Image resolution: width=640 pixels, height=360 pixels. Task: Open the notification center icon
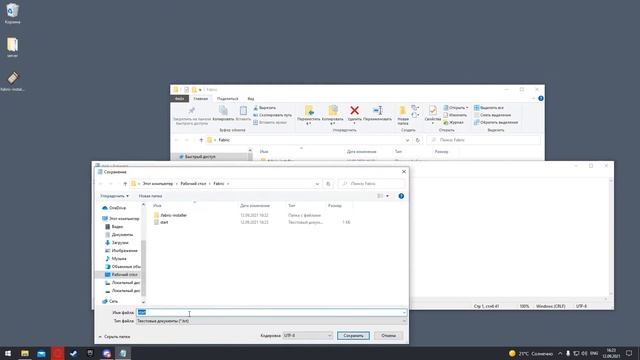click(629, 353)
